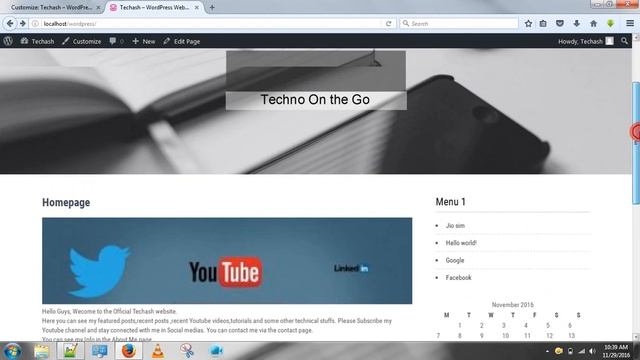This screenshot has width=640, height=360.
Task: Open the New content menu in admin bar
Action: (144, 41)
